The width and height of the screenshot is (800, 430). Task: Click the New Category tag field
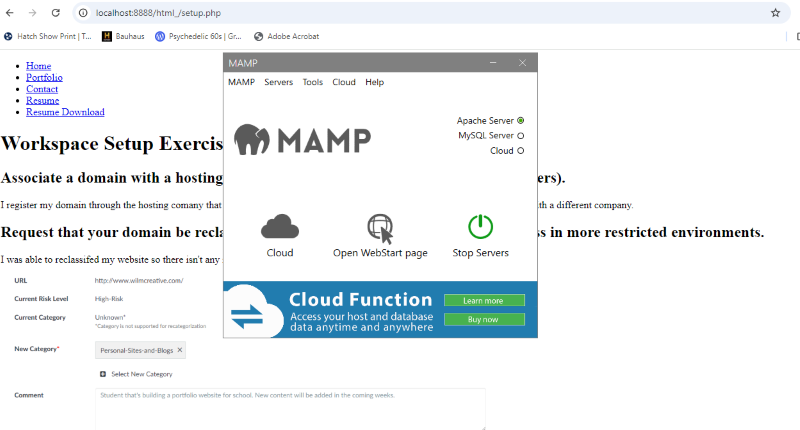coord(140,350)
